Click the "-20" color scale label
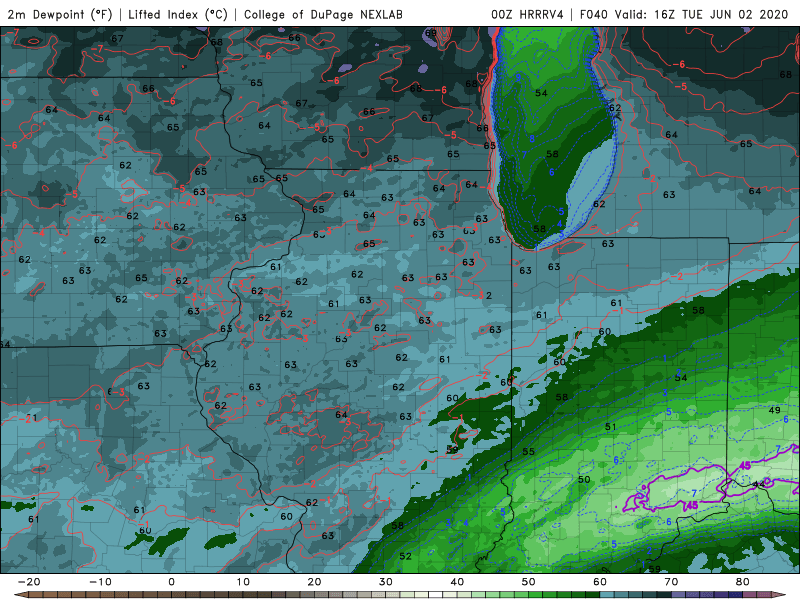Image resolution: width=800 pixels, height=600 pixels. click(x=29, y=582)
